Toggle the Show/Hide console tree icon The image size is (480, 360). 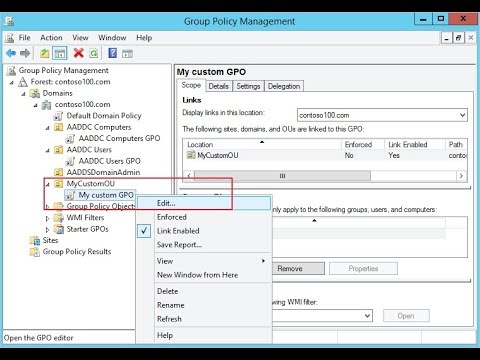[60, 53]
